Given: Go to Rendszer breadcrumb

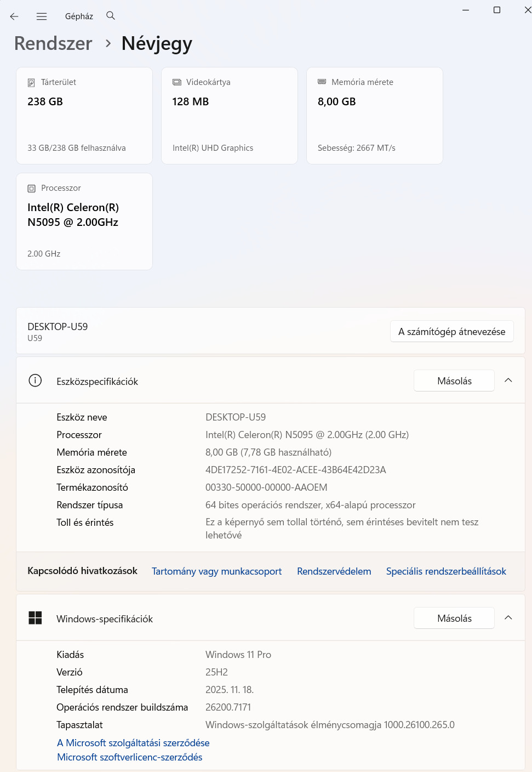Looking at the screenshot, I should point(53,43).
